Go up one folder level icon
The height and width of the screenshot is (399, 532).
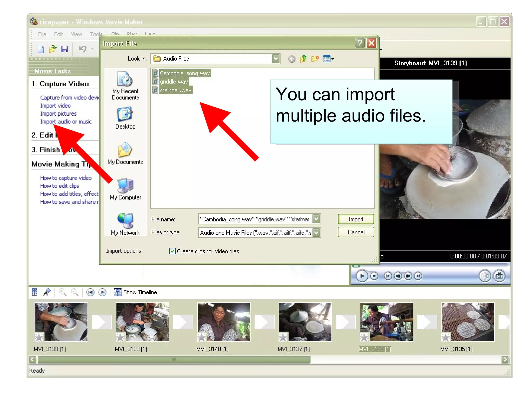[x=303, y=59]
